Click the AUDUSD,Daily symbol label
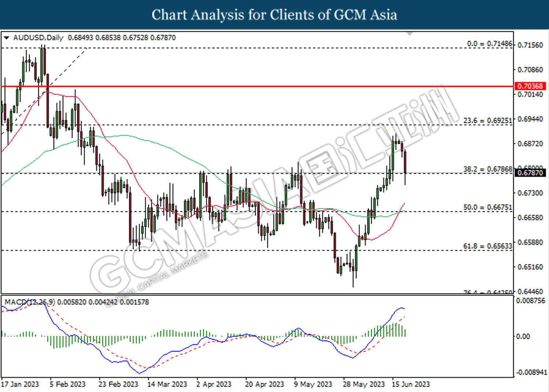The width and height of the screenshot is (549, 392). (38, 38)
